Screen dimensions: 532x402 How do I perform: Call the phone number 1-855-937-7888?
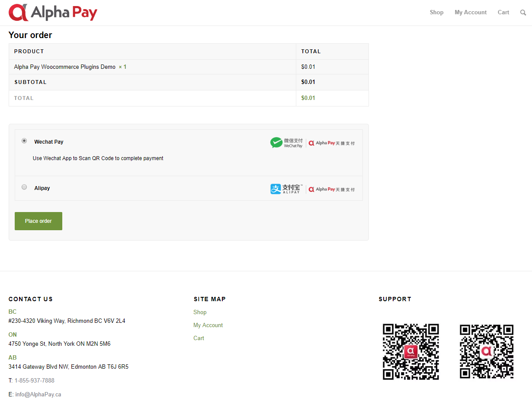tap(35, 380)
